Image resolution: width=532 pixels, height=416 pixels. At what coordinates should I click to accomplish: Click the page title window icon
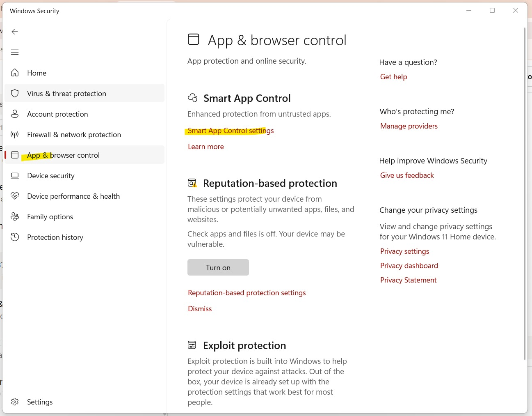click(194, 39)
